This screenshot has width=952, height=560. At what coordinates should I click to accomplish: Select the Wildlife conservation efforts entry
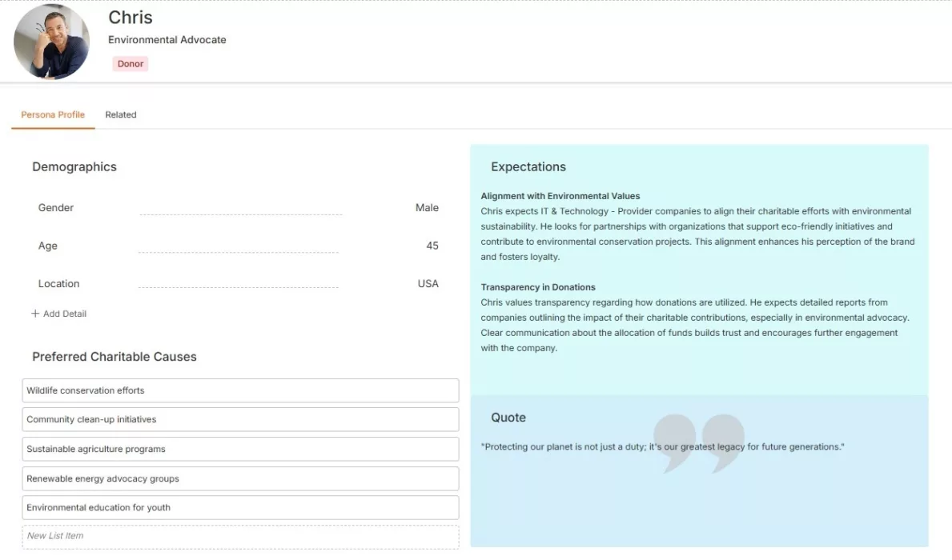[x=240, y=390]
